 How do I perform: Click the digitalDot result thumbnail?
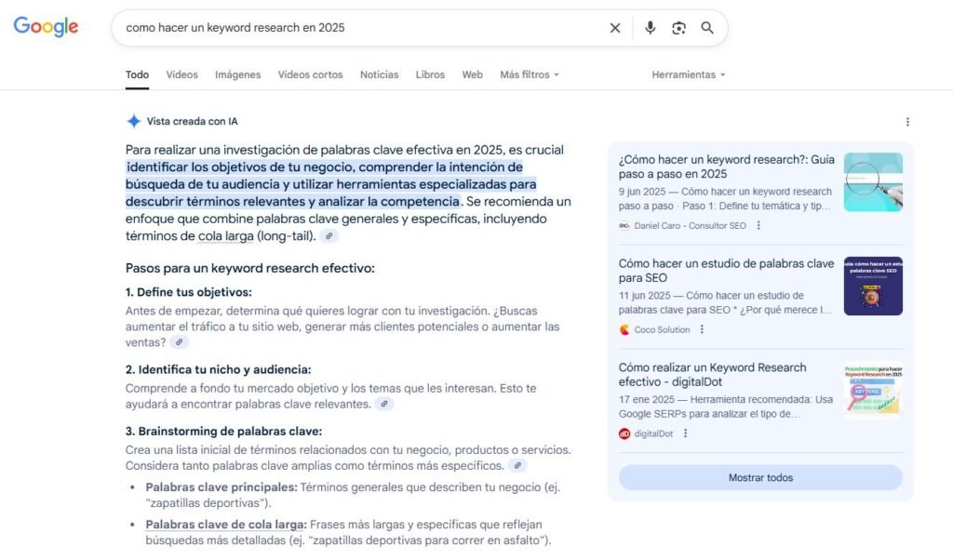[873, 390]
